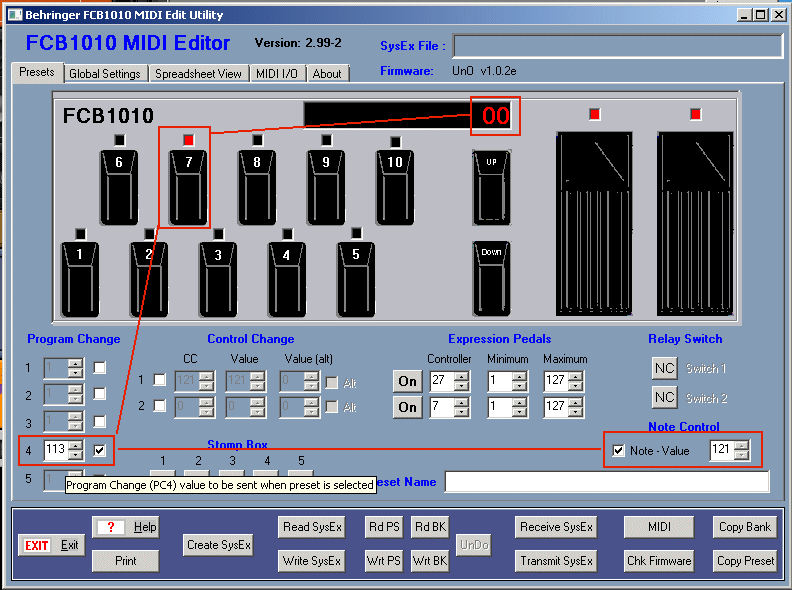
Task: Select footswitch pedal 8
Action: (x=257, y=187)
